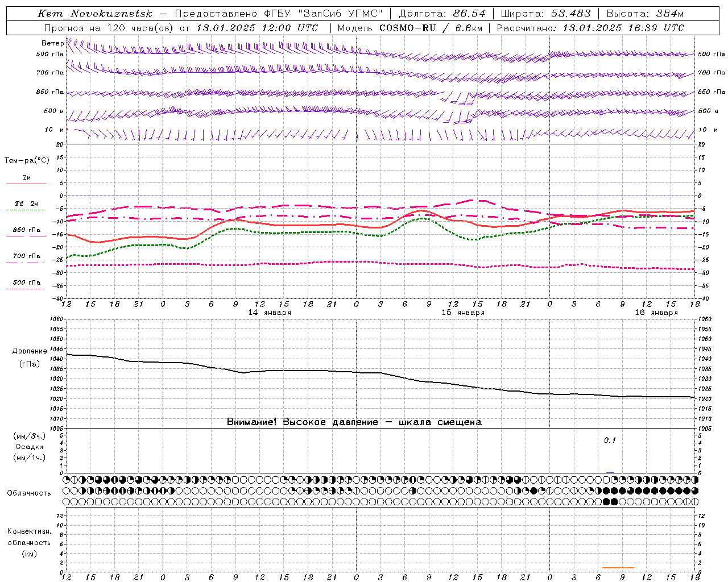
Task: Click forecast start time 13.01.2025 12:00 UTC
Action: click(x=257, y=28)
